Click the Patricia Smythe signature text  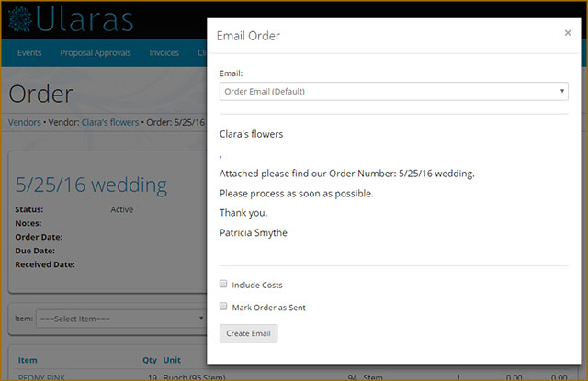pyautogui.click(x=254, y=232)
